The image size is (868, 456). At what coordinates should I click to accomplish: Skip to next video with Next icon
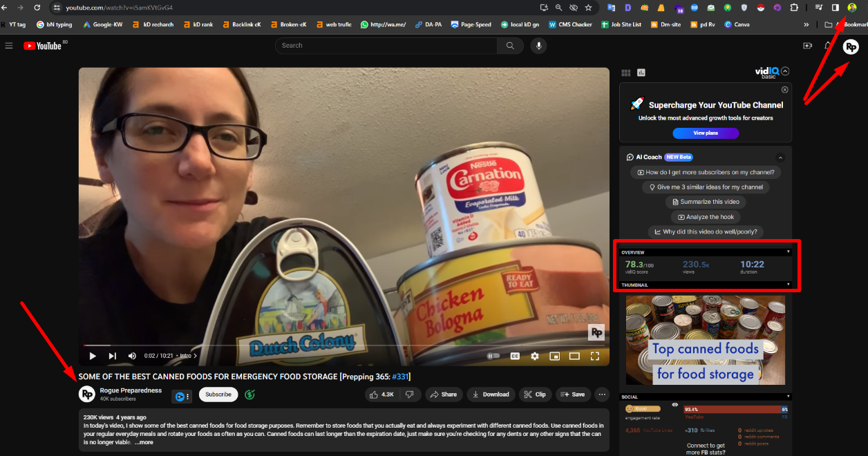click(x=112, y=356)
